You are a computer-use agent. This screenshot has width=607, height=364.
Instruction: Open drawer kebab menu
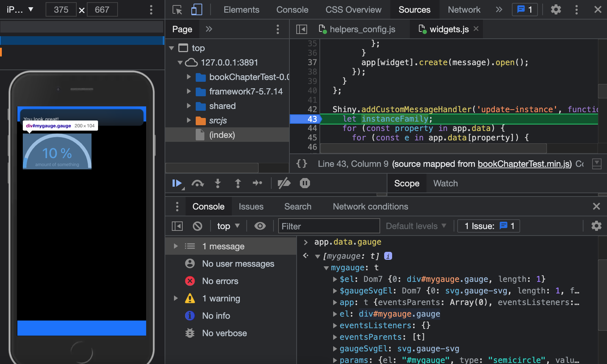177,207
